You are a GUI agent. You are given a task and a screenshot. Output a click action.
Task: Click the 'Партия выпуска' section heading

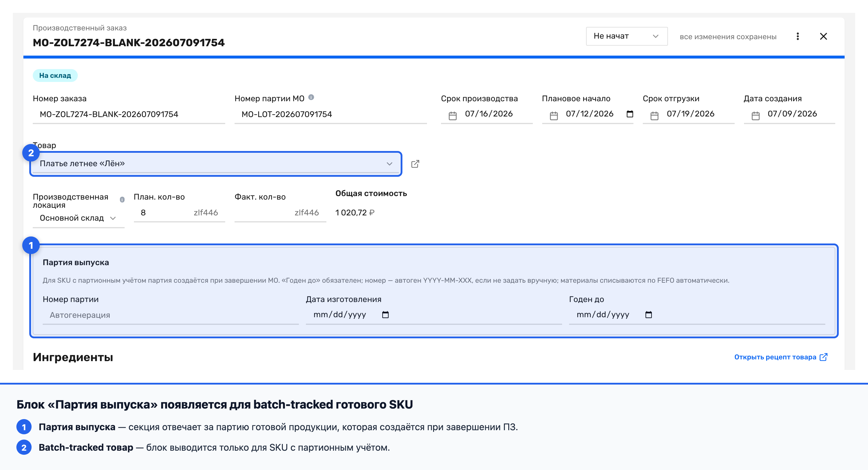pos(76,262)
